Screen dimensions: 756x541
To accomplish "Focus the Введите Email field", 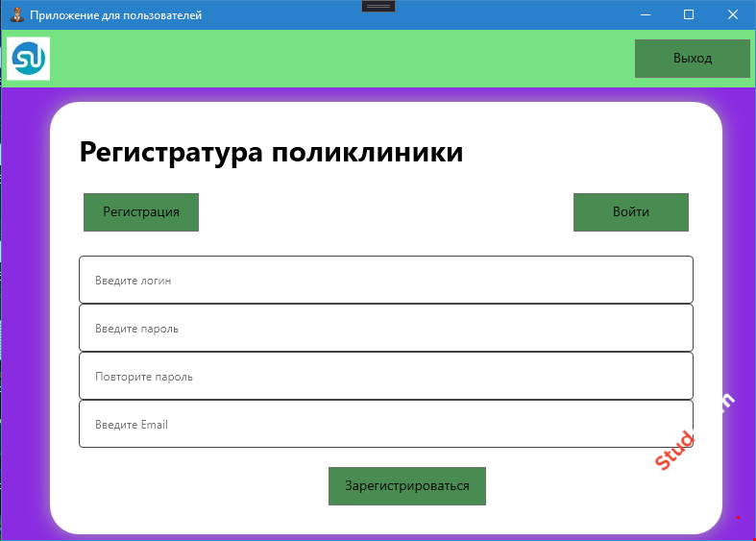I will [x=386, y=425].
